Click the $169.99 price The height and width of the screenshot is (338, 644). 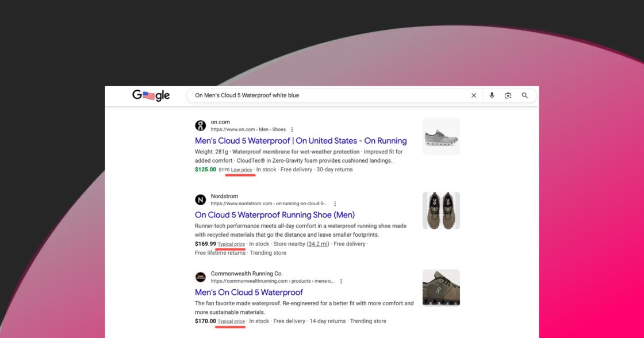[205, 244]
